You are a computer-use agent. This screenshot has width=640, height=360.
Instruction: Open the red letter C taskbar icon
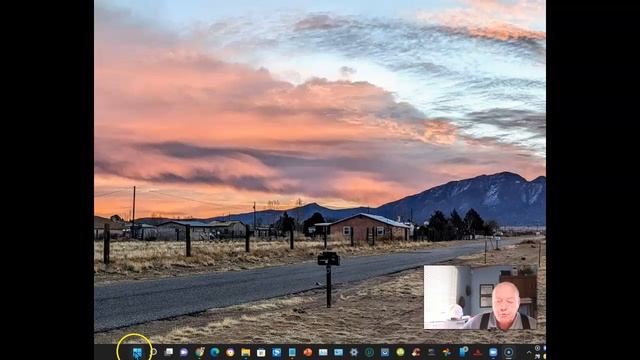(416, 352)
